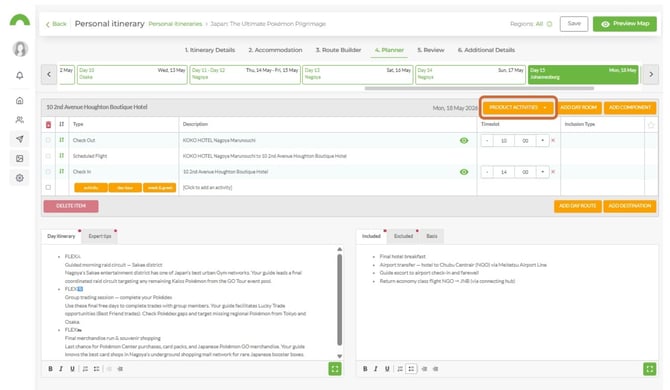Image resolution: width=670 pixels, height=390 pixels.
Task: Show earlier days with left arrow
Action: pyautogui.click(x=49, y=74)
